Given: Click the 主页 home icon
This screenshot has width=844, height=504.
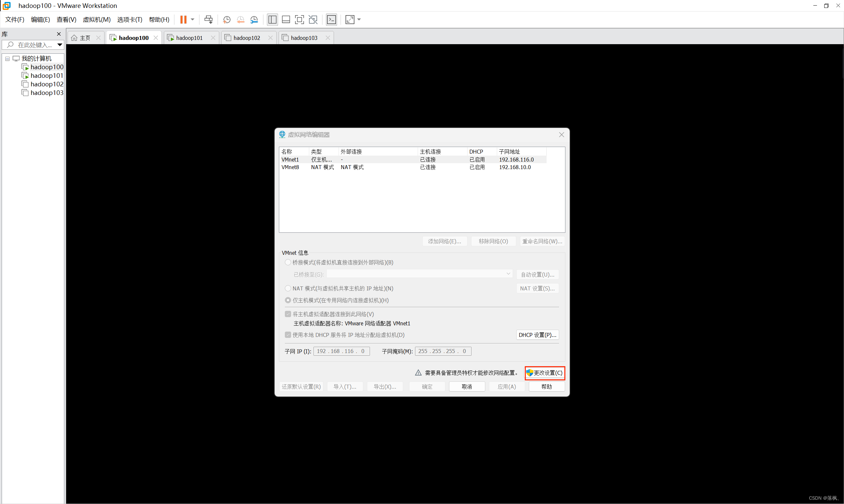Looking at the screenshot, I should click(x=75, y=38).
